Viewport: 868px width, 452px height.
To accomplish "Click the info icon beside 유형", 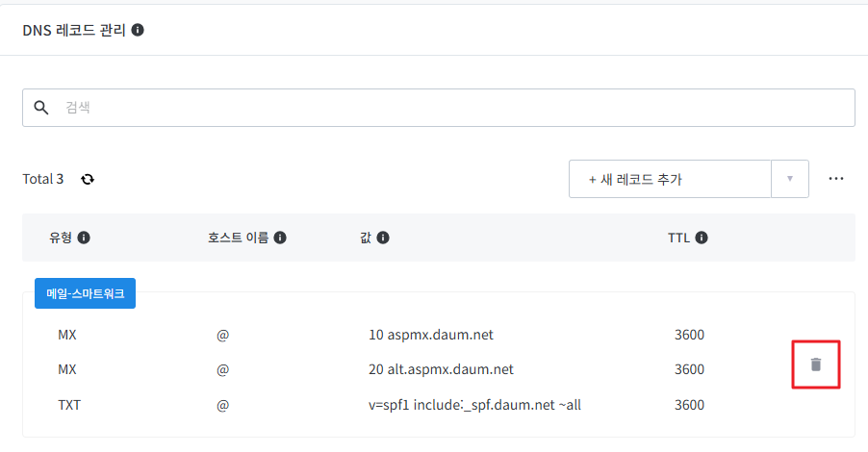I will pos(84,238).
